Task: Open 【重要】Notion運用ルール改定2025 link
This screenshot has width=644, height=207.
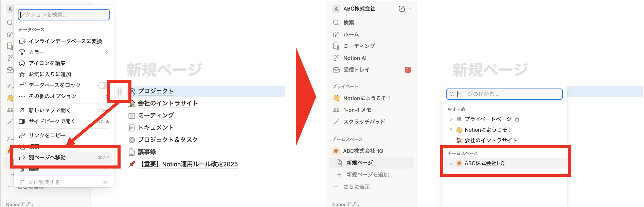Action: tap(189, 164)
